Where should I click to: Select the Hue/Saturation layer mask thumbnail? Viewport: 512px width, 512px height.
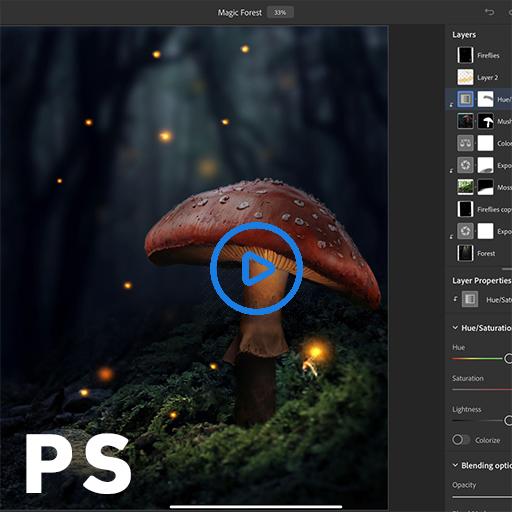[485, 99]
